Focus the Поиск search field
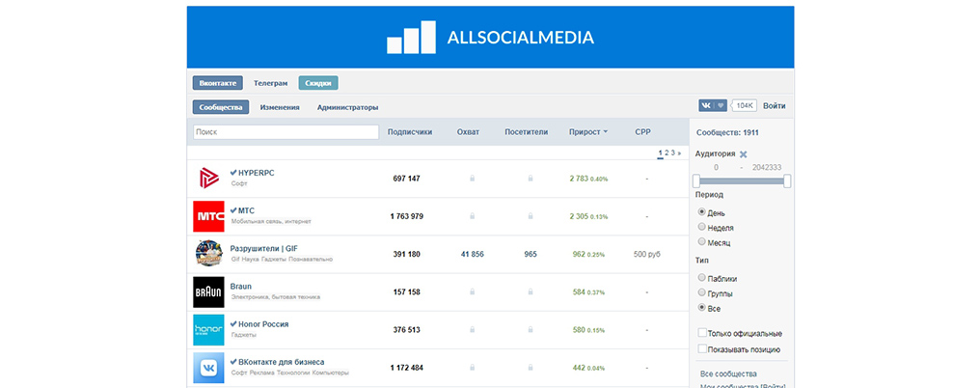 pyautogui.click(x=286, y=132)
